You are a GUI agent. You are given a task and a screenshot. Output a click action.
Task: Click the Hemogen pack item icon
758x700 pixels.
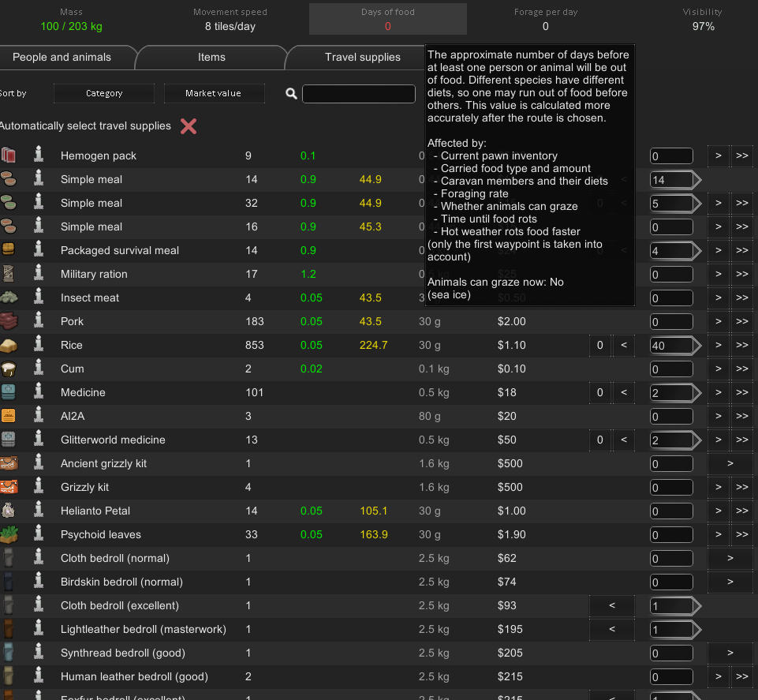click(9, 155)
